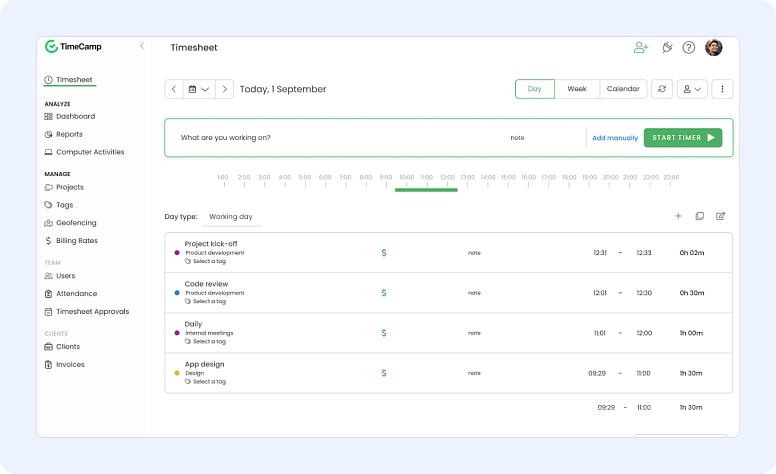Open Reports in the sidebar

tap(69, 134)
